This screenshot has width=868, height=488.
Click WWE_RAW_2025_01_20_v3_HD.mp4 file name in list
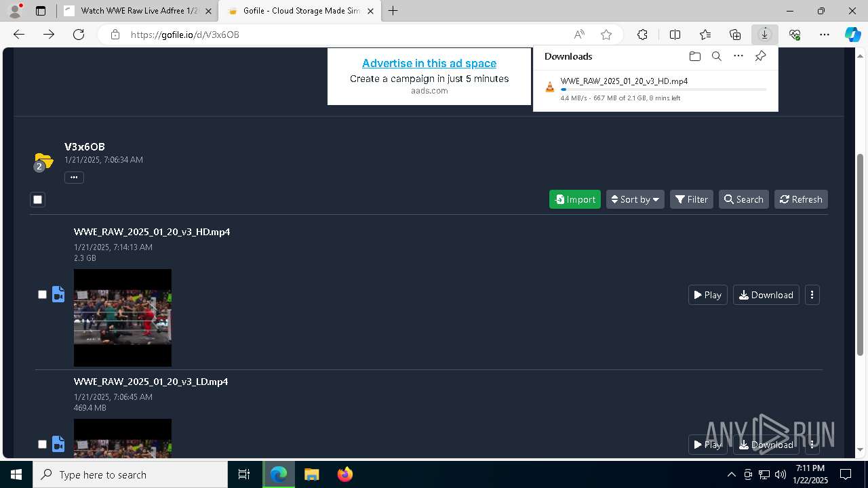(x=152, y=232)
